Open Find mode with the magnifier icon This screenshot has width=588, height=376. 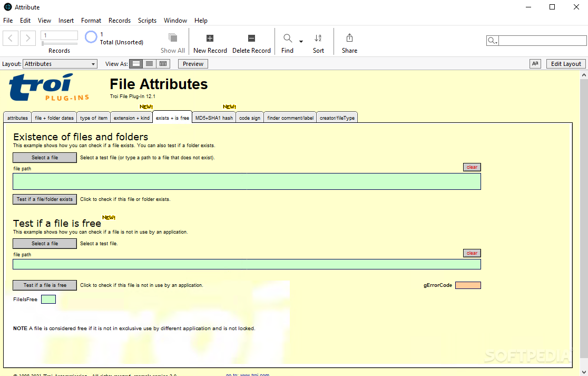click(288, 38)
